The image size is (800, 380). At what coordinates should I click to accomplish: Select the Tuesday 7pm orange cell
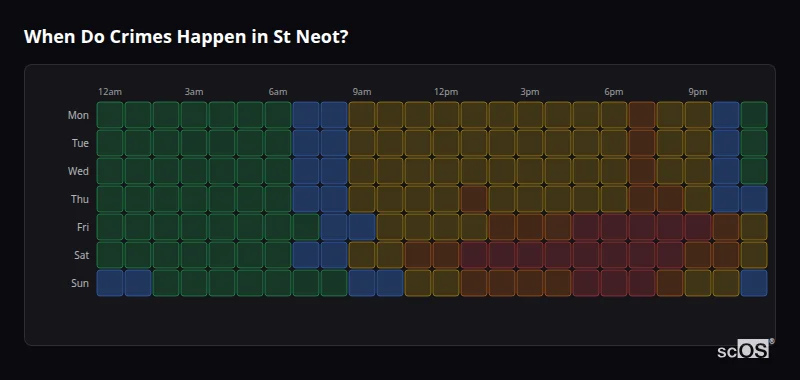[x=642, y=143]
